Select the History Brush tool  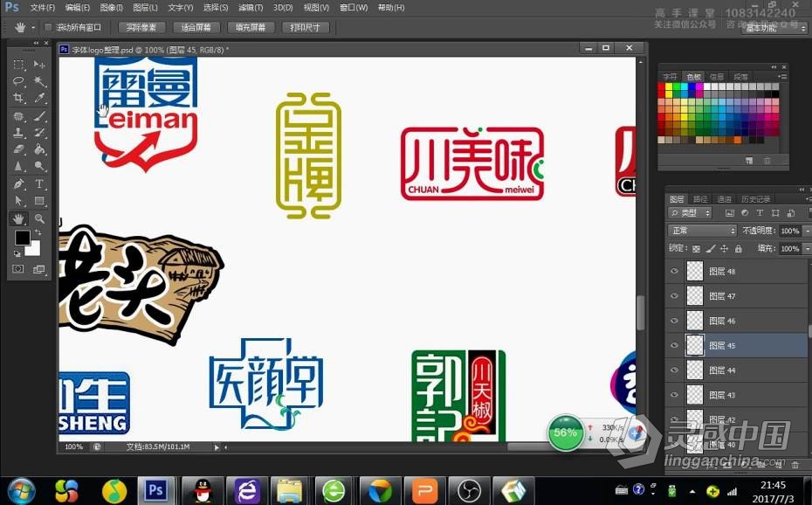pos(39,133)
